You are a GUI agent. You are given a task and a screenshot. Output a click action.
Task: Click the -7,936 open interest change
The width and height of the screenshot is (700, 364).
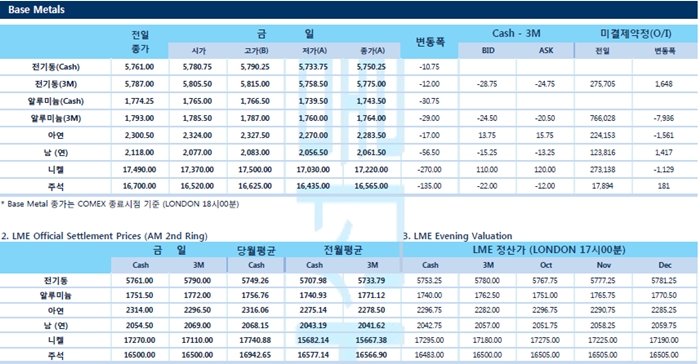[664, 118]
